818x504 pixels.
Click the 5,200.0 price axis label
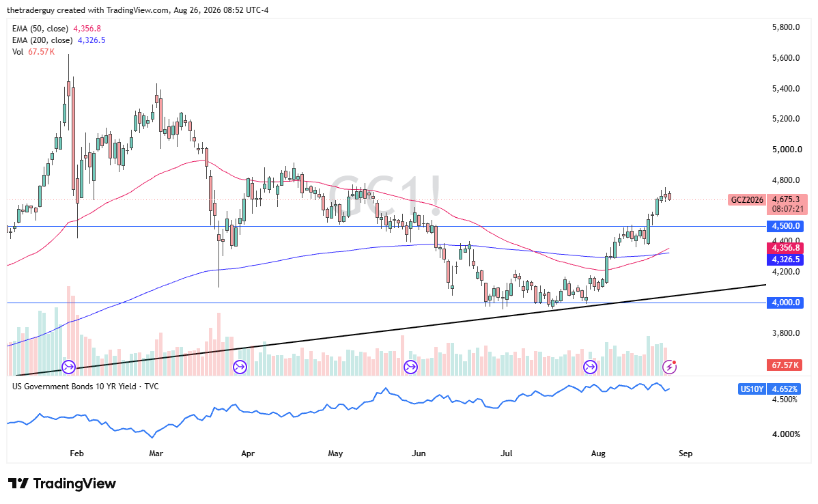(786, 119)
